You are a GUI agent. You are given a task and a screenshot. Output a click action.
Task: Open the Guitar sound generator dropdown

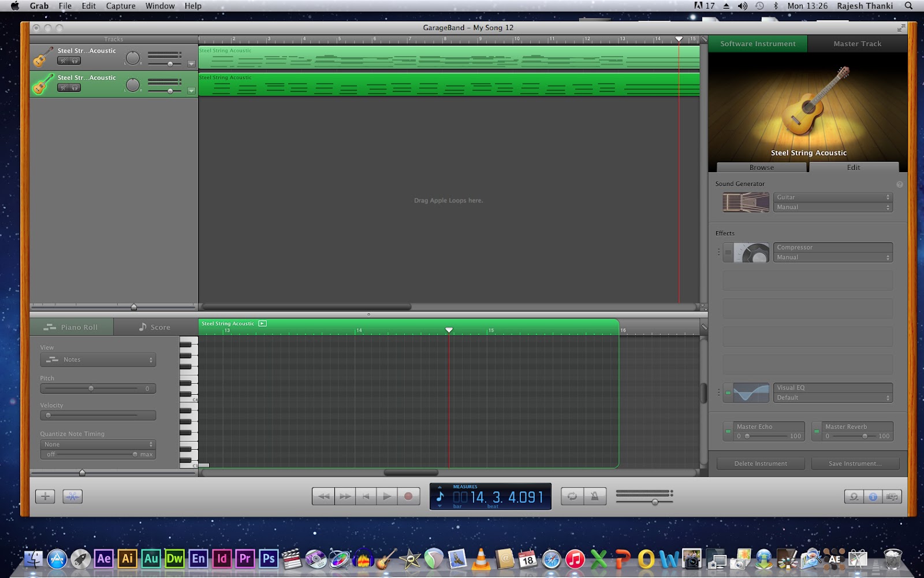pos(833,197)
